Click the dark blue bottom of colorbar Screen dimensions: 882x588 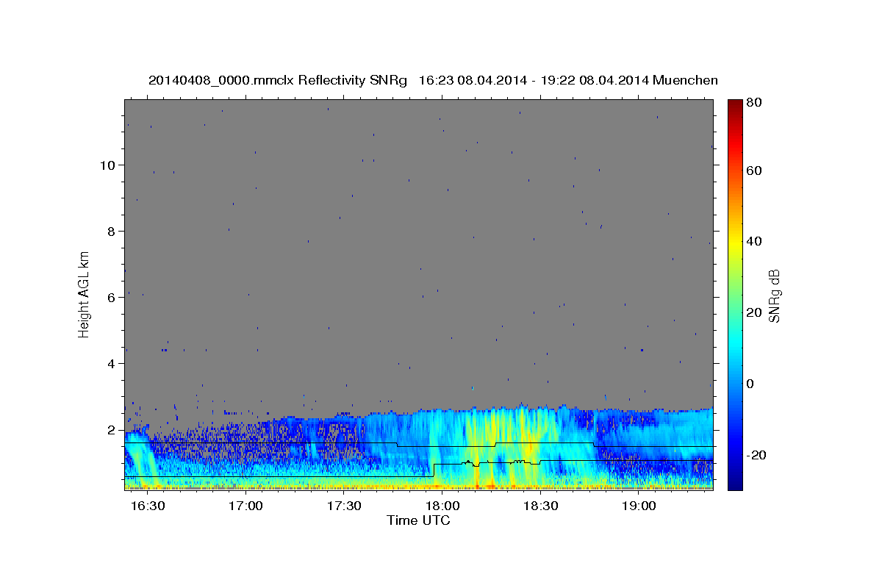point(735,484)
